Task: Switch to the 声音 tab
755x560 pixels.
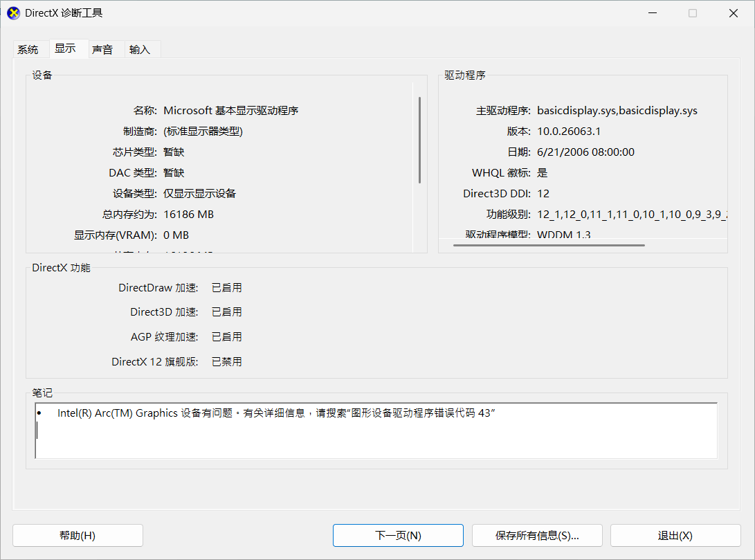Action: point(103,49)
